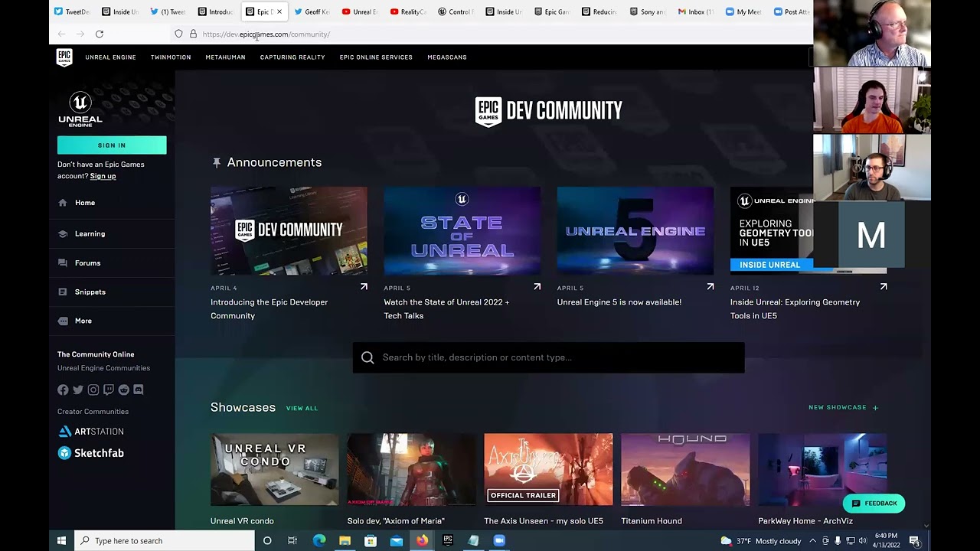Open the Facebook community icon

pyautogui.click(x=63, y=390)
